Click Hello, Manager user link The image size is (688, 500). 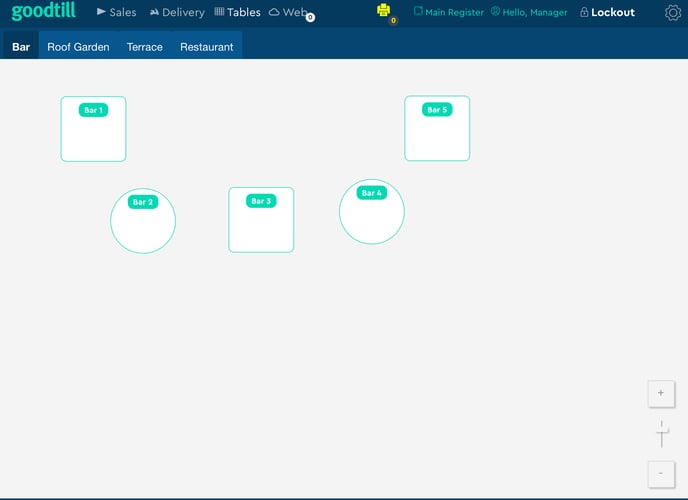[x=529, y=12]
